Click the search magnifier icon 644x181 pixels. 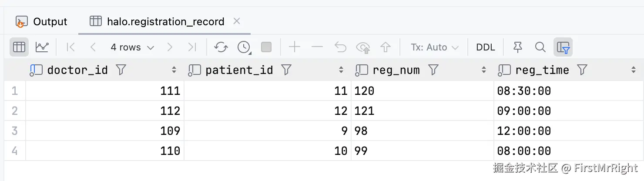pos(540,47)
